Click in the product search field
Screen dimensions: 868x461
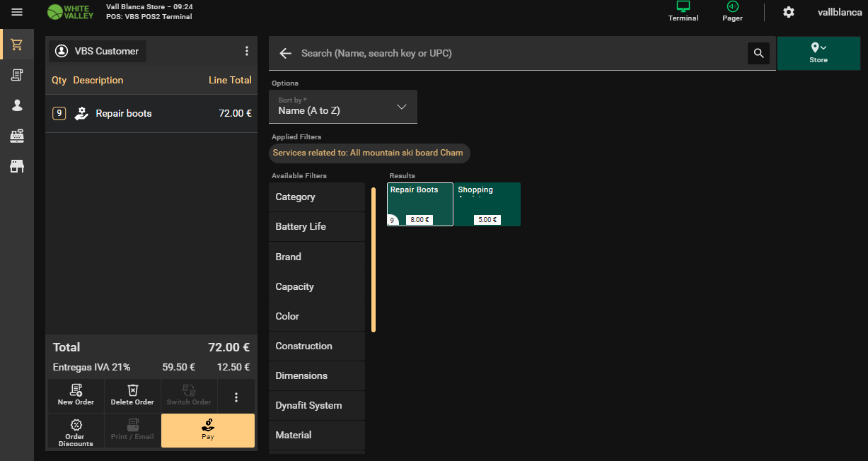click(x=520, y=53)
